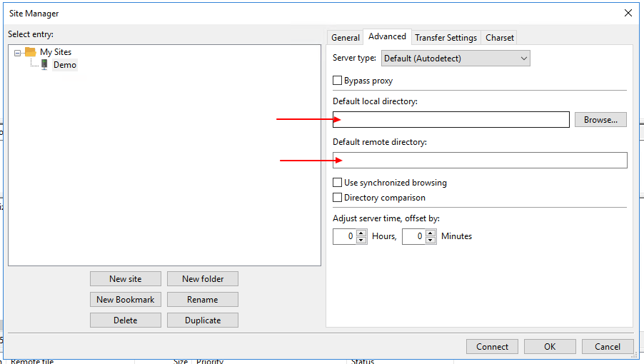Toggle the Directory comparison checkbox
This screenshot has height=364, width=644.
point(338,198)
